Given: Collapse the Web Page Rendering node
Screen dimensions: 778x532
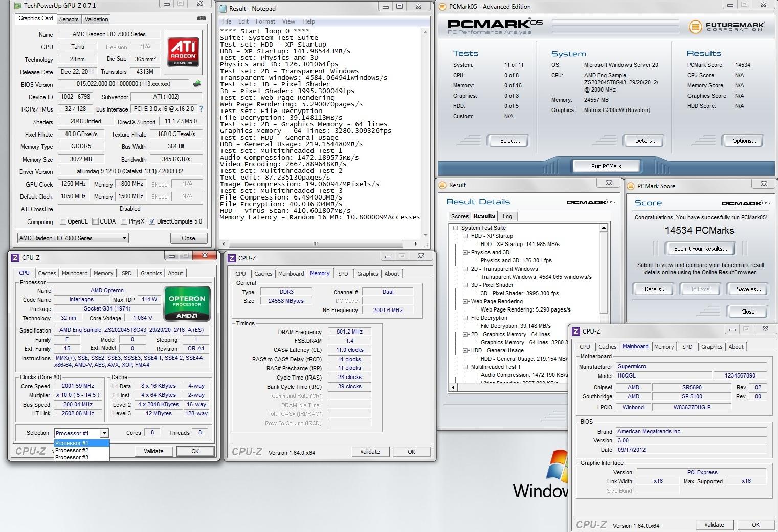Looking at the screenshot, I should (465, 302).
